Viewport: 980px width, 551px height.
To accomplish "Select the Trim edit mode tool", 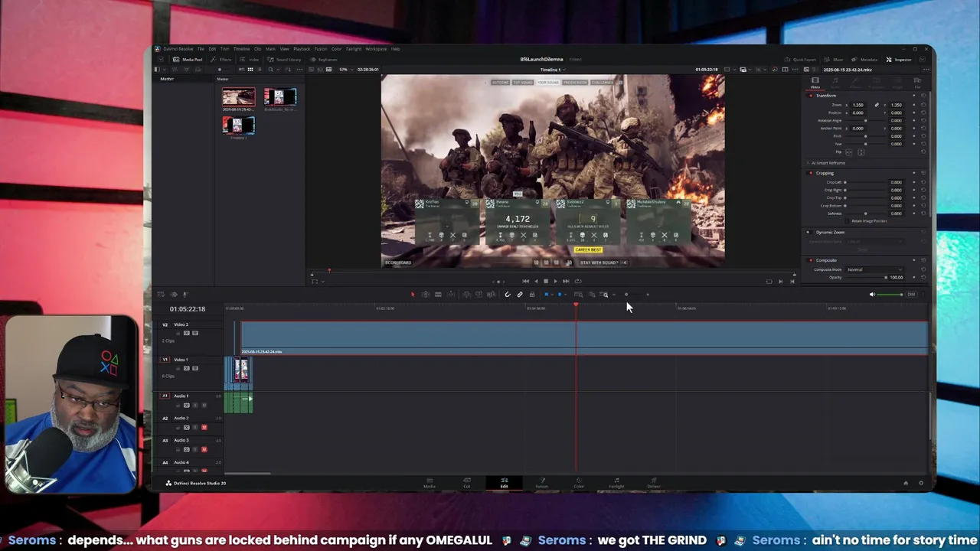I will pos(426,295).
